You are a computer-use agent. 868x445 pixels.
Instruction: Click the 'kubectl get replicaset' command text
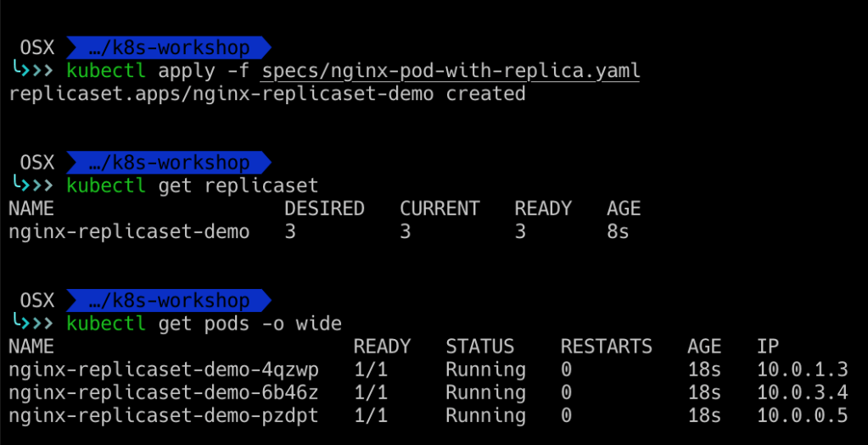point(193,186)
